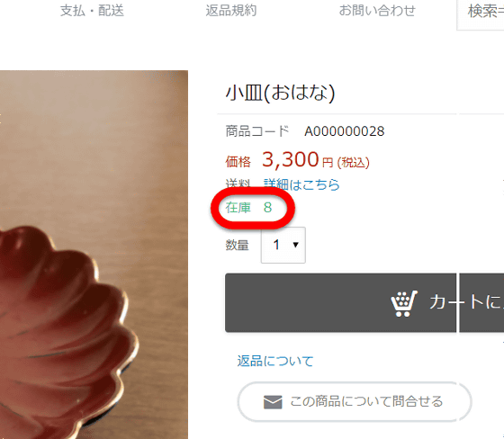Image resolution: width=504 pixels, height=439 pixels.
Task: Click the quantity dropdown arrow
Action: coord(296,245)
